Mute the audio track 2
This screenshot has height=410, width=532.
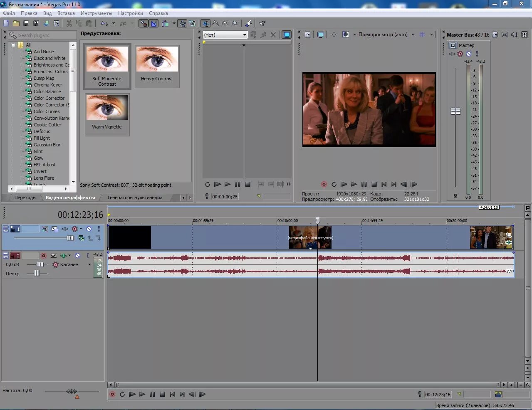pos(77,255)
